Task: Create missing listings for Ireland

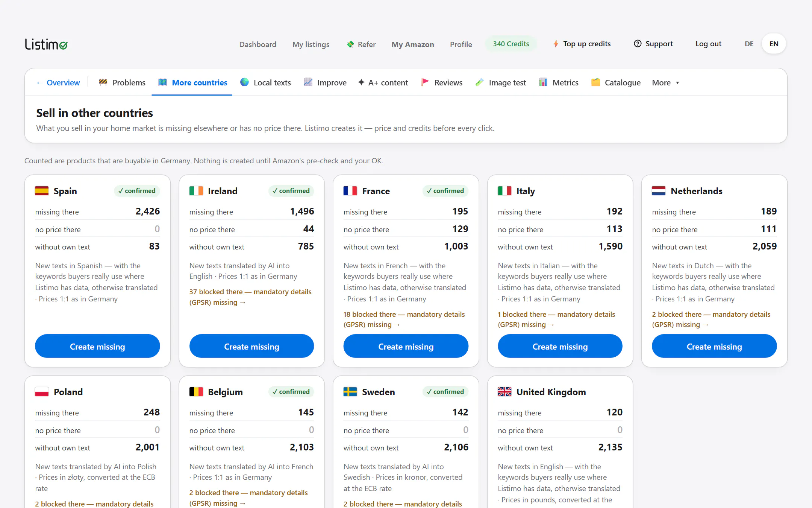Action: (251, 346)
